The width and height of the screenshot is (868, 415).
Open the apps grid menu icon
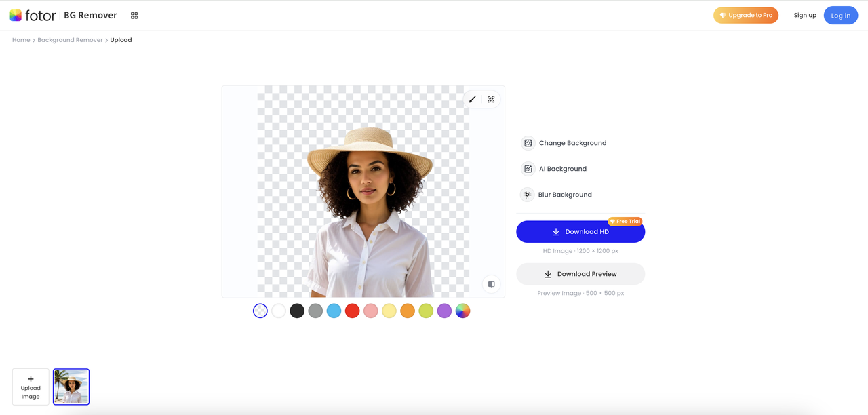(134, 16)
